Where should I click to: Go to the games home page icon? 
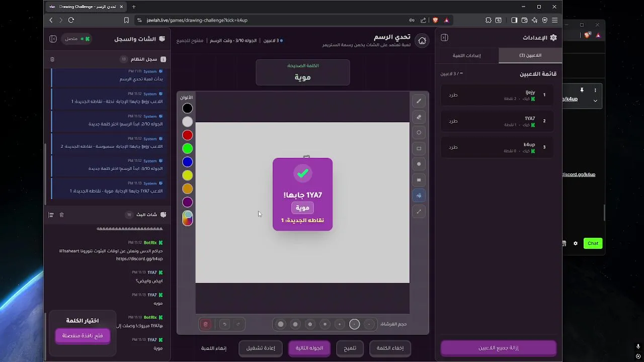point(422,41)
